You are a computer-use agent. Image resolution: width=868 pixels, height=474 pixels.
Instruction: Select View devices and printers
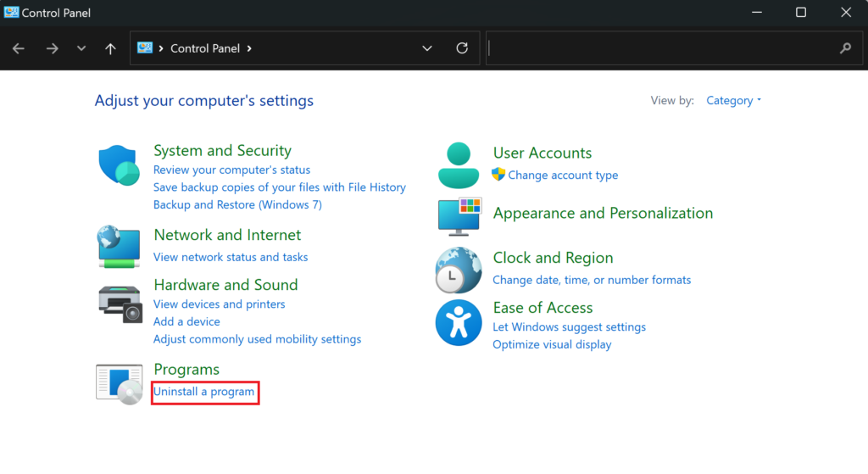219,304
